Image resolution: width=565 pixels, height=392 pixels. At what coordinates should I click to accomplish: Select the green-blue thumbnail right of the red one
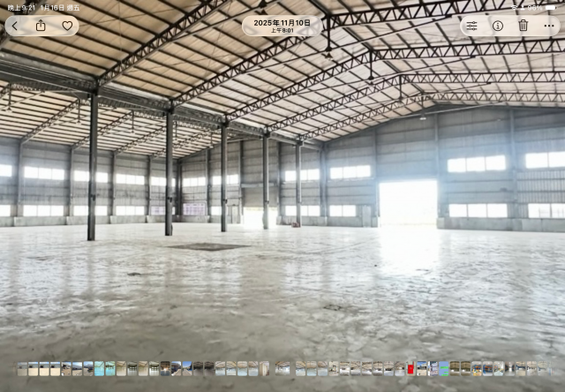444,368
